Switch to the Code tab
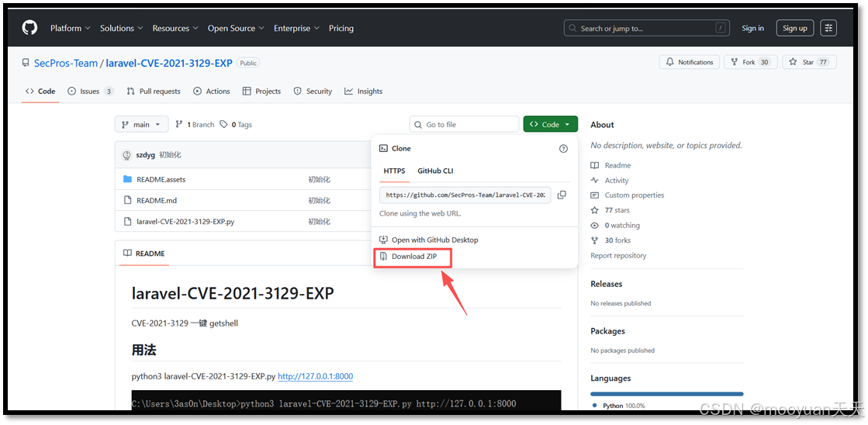Screen dimensions: 868x425 [x=40, y=92]
